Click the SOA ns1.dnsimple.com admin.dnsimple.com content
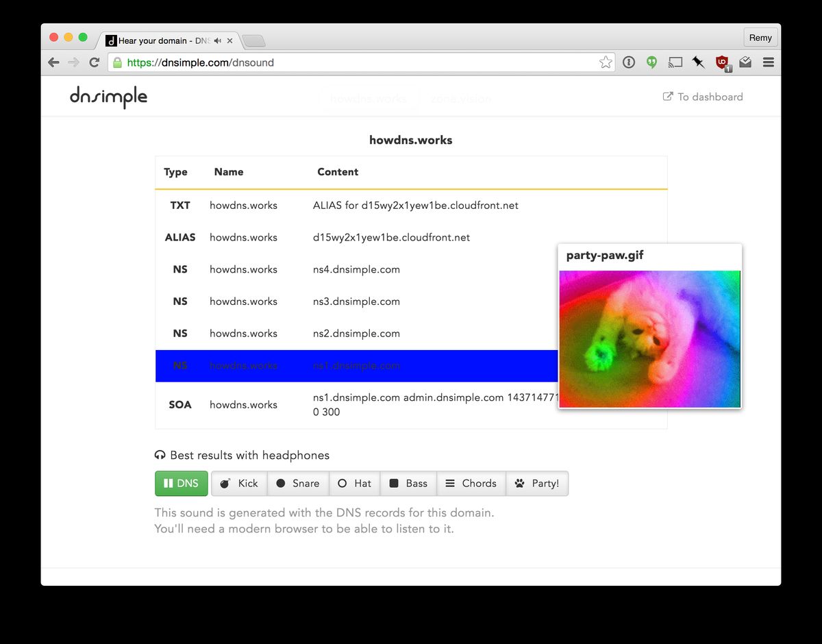The image size is (822, 644). pos(436,404)
